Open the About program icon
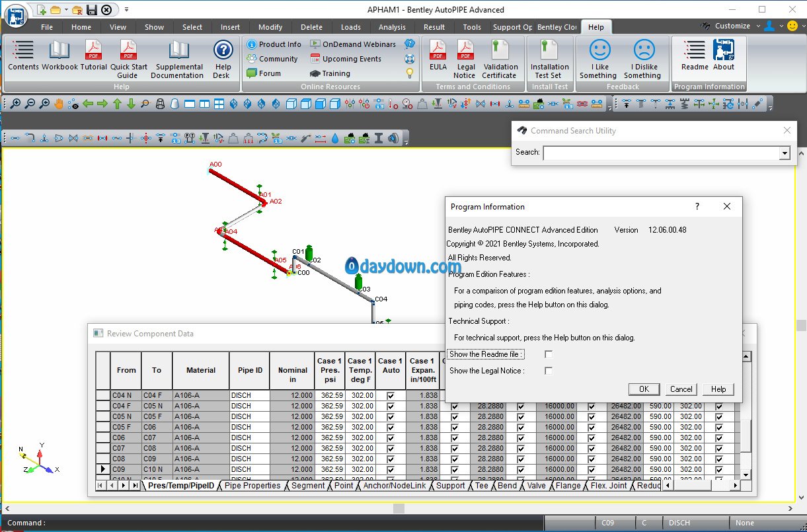The width and height of the screenshot is (807, 532). (724, 51)
